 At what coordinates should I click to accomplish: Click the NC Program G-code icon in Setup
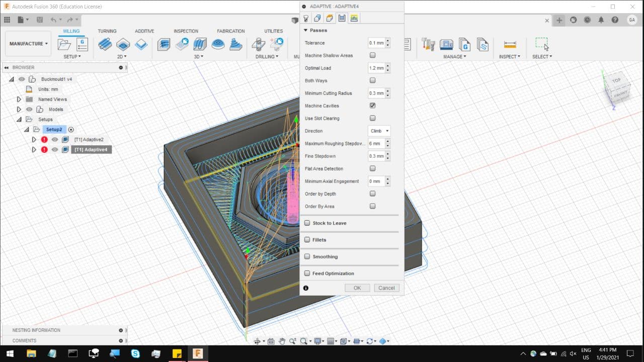click(82, 44)
